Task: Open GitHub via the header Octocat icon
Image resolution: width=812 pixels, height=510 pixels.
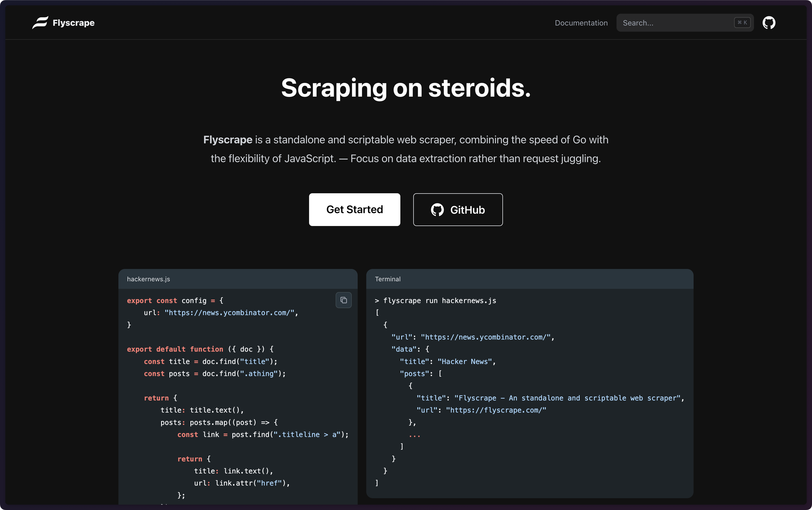Action: pos(769,23)
